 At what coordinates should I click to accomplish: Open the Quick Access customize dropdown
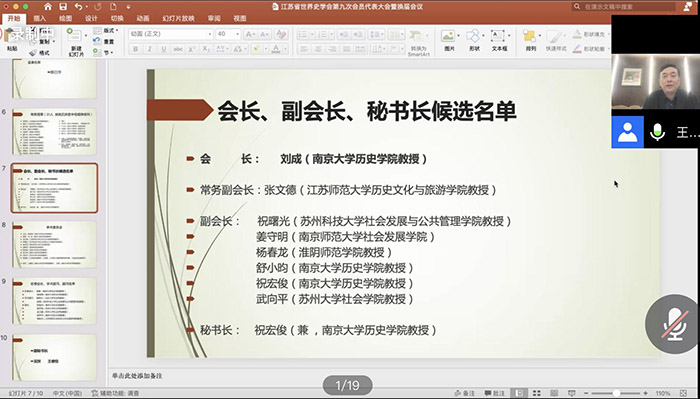point(128,7)
